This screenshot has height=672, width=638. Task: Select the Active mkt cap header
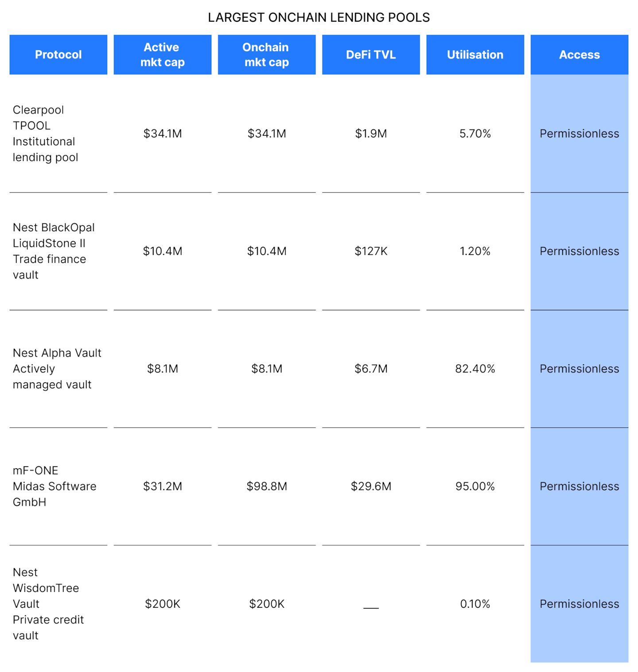pyautogui.click(x=163, y=55)
